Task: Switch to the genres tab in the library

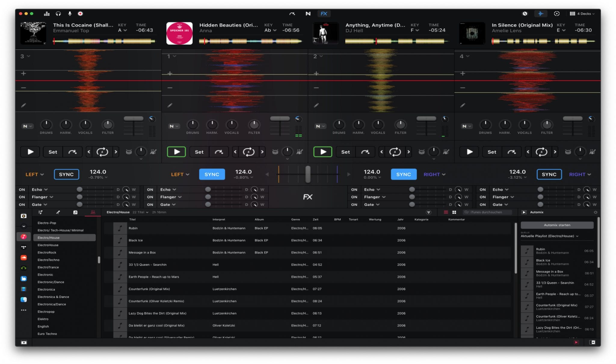Action: coord(93,212)
